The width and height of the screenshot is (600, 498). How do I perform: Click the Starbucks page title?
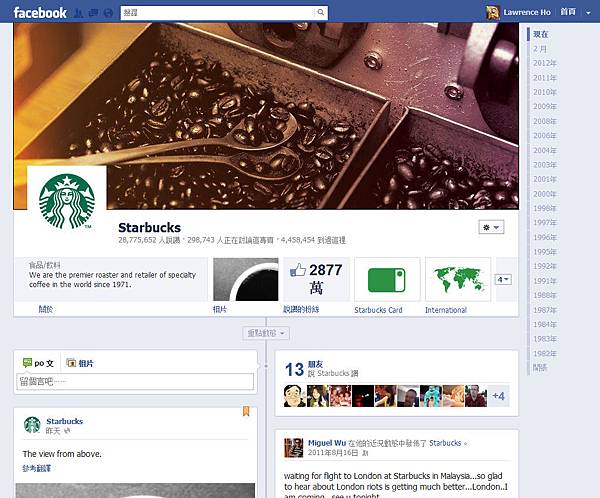149,227
